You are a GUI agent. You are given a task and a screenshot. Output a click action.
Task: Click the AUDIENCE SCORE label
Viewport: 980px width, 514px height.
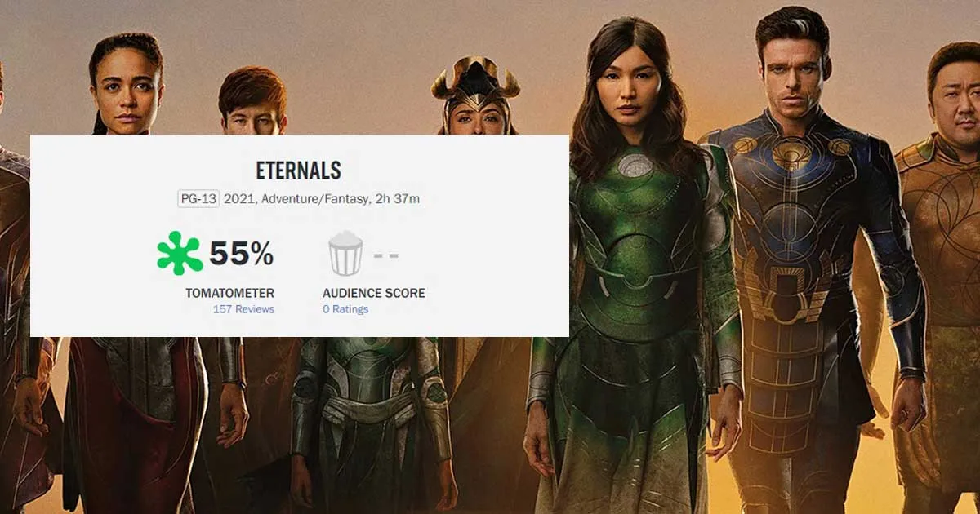coord(374,293)
